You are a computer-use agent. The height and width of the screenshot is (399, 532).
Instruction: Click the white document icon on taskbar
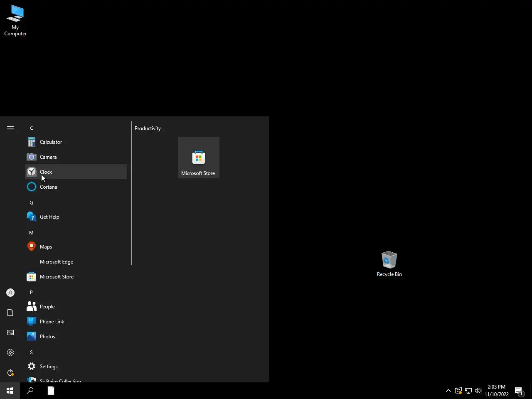pyautogui.click(x=51, y=391)
